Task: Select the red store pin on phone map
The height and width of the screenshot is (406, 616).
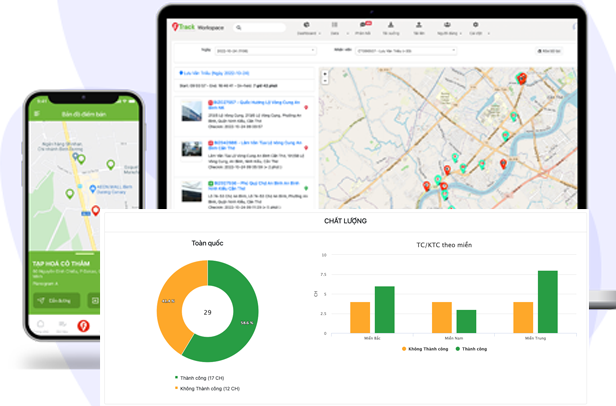Action: (96, 211)
